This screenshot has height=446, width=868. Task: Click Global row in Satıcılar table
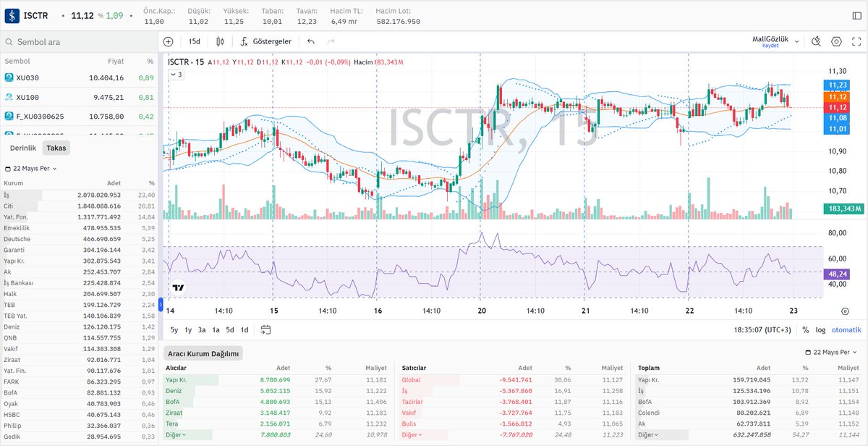(514, 379)
